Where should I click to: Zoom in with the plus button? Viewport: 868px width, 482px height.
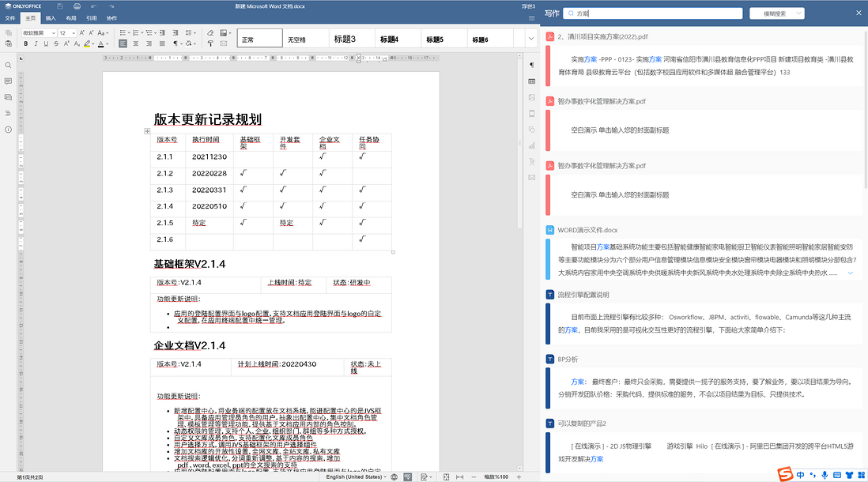point(519,477)
